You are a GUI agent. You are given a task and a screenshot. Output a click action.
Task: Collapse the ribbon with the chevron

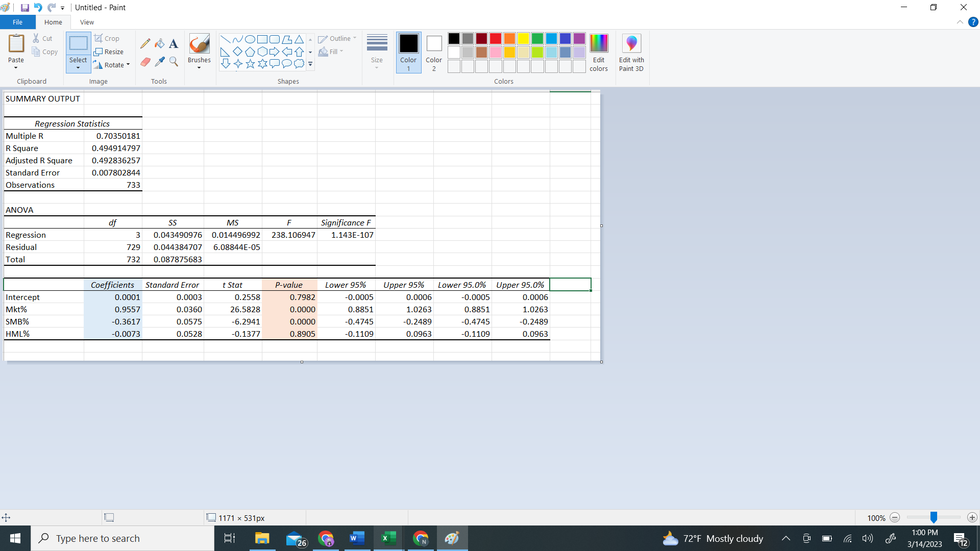click(960, 22)
